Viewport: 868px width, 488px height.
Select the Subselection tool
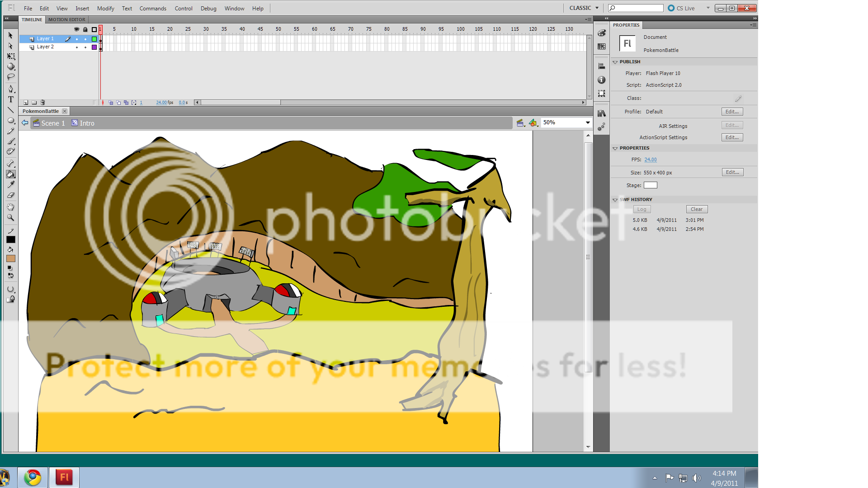pos(10,46)
